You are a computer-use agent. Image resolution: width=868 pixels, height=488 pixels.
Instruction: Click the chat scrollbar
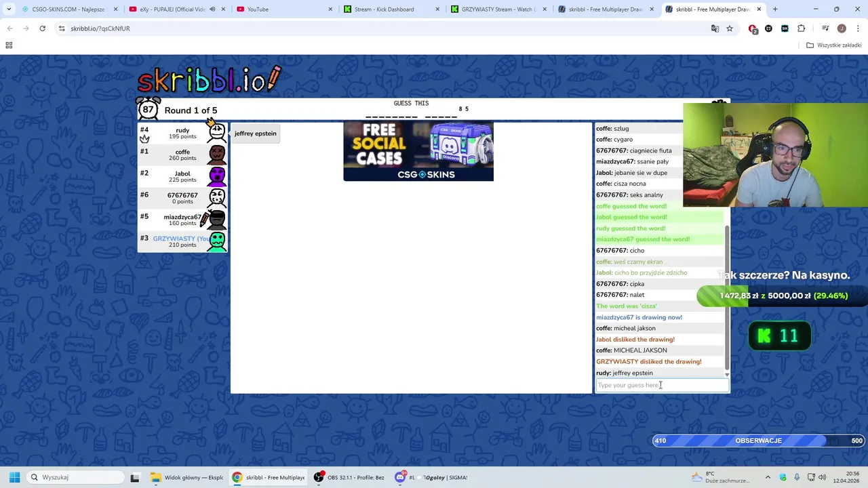pyautogui.click(x=727, y=298)
